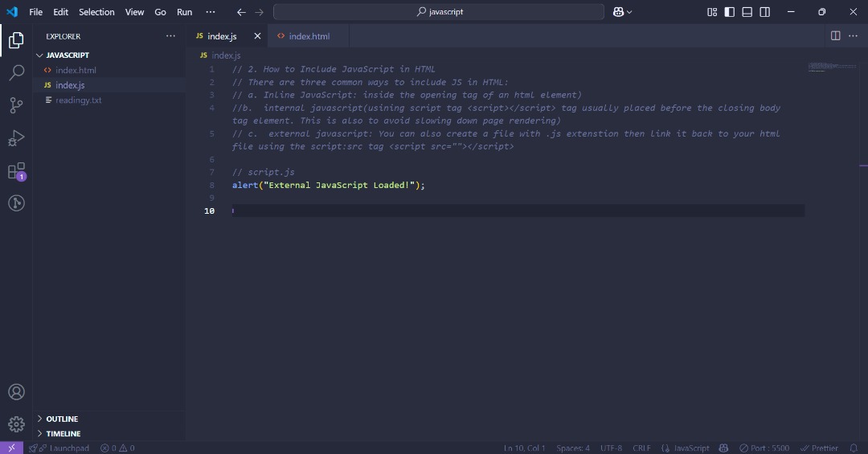
Task: Go forward using the right arrow
Action: 259,11
